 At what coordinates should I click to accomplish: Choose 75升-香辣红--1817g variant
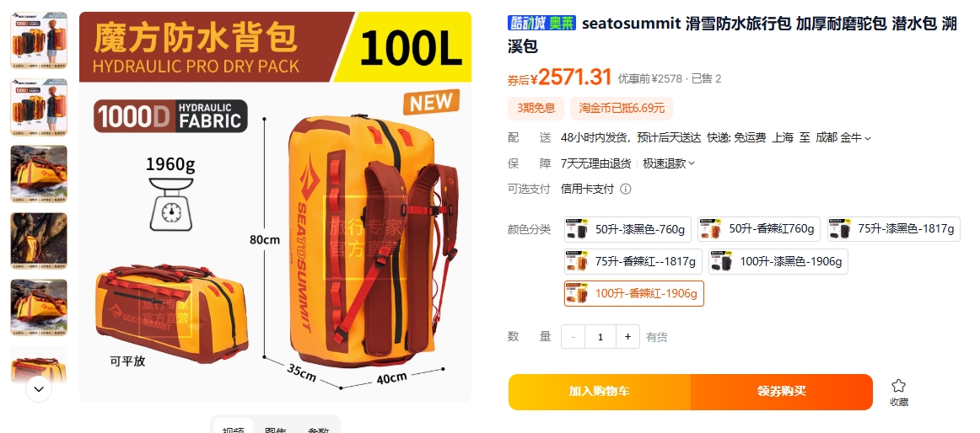click(633, 261)
